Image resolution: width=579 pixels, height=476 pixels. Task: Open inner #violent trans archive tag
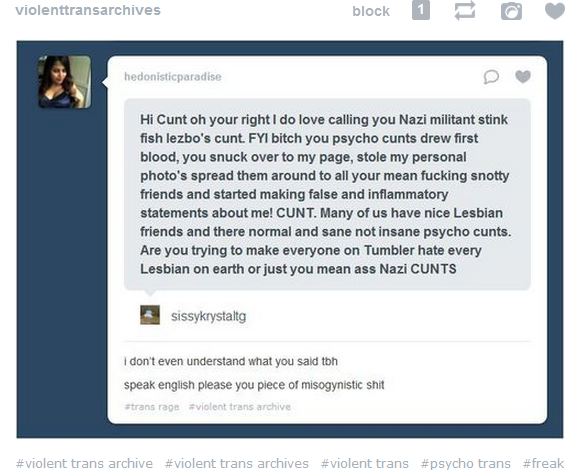click(240, 407)
